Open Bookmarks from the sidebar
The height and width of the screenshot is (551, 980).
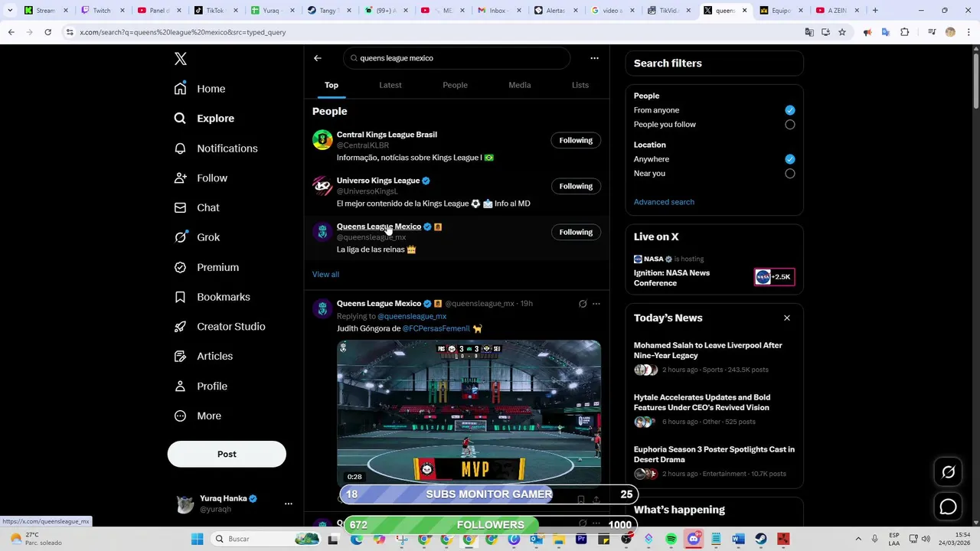pyautogui.click(x=212, y=297)
